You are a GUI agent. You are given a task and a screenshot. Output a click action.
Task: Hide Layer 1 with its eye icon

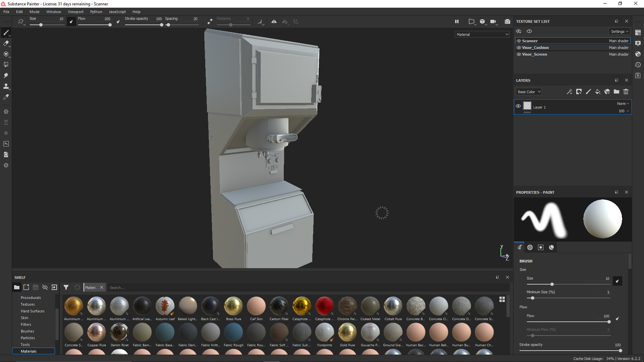coord(518,106)
